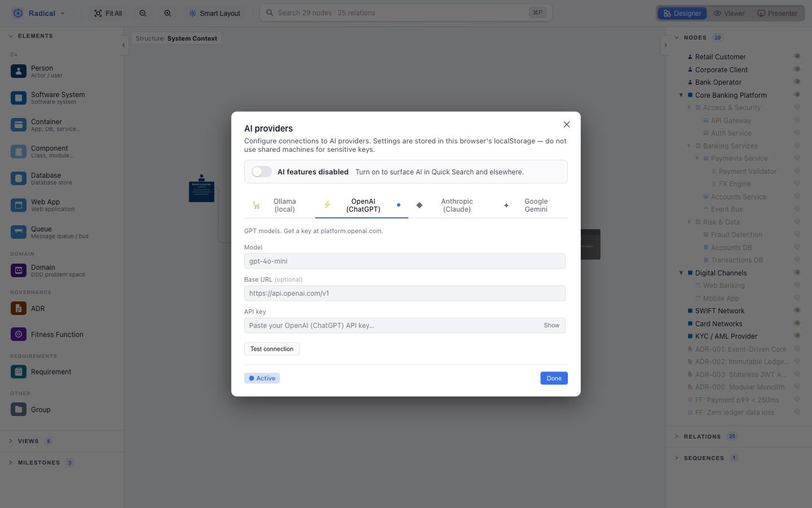This screenshot has width=812, height=508.
Task: Switch to Viewer mode
Action: [729, 13]
